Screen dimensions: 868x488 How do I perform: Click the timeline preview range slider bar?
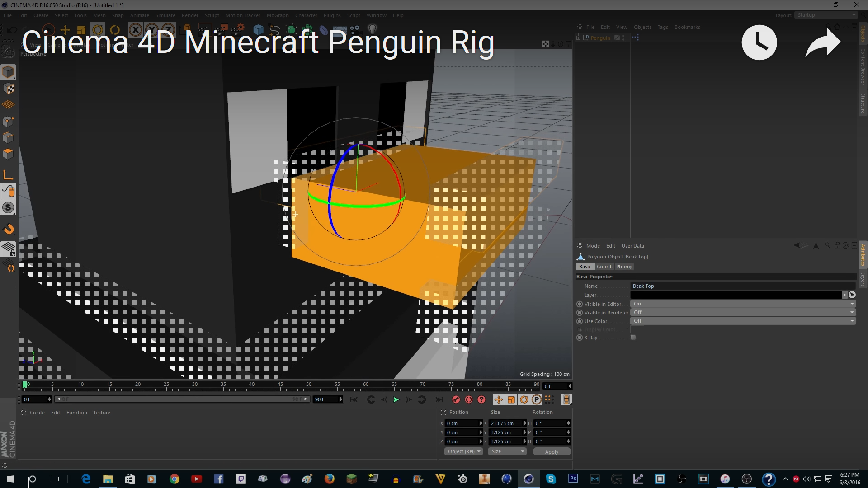coord(182,399)
